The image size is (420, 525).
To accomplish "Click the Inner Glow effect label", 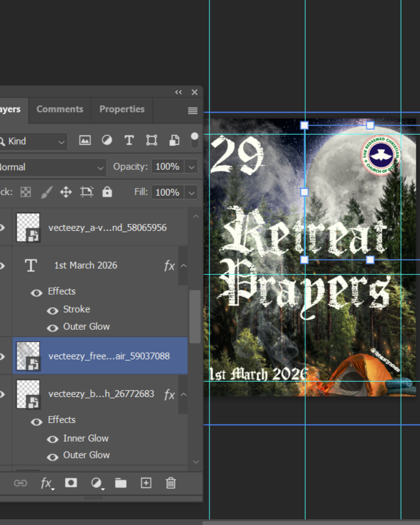I will click(x=86, y=439).
